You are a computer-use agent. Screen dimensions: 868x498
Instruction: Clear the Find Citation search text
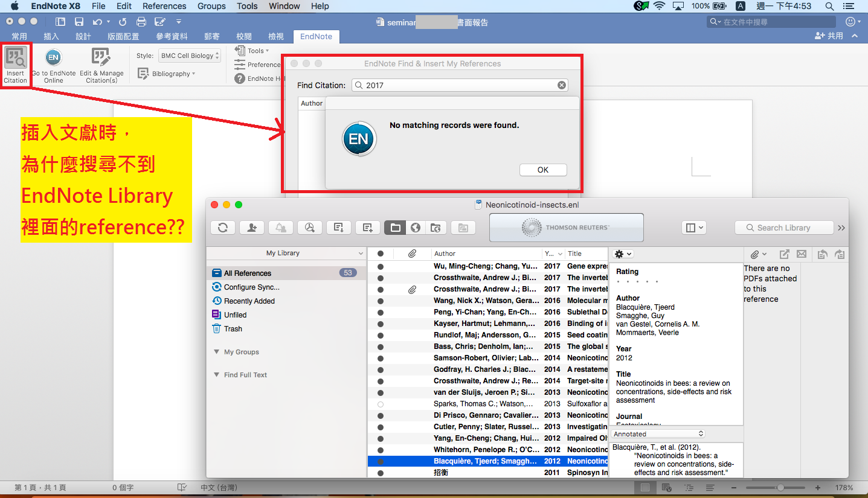[x=562, y=85]
